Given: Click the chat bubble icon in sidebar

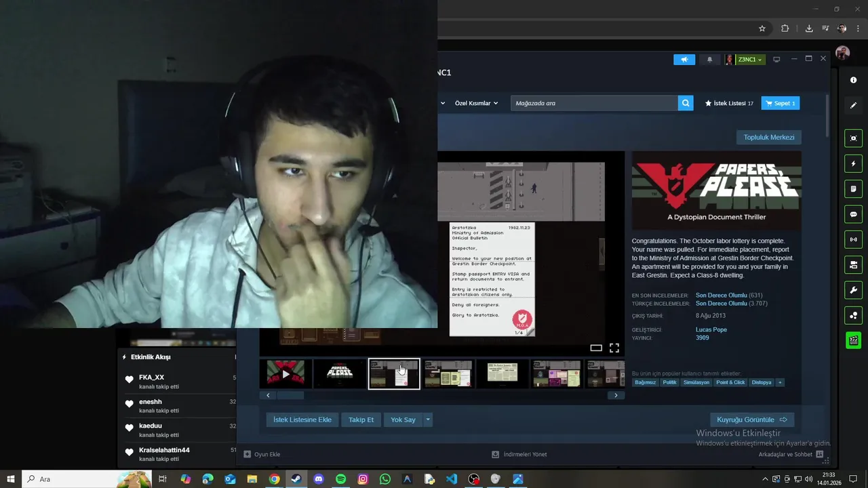Looking at the screenshot, I should coord(853,214).
